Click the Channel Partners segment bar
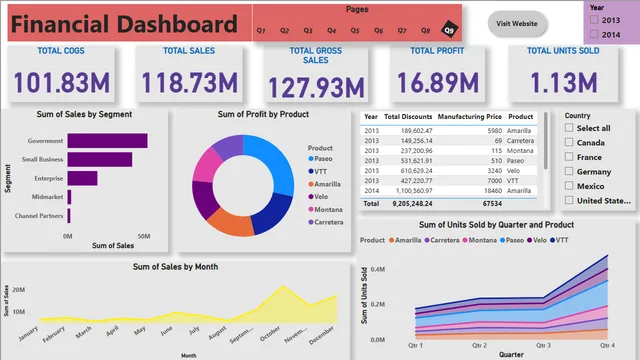The height and width of the screenshot is (360, 640). (x=69, y=216)
